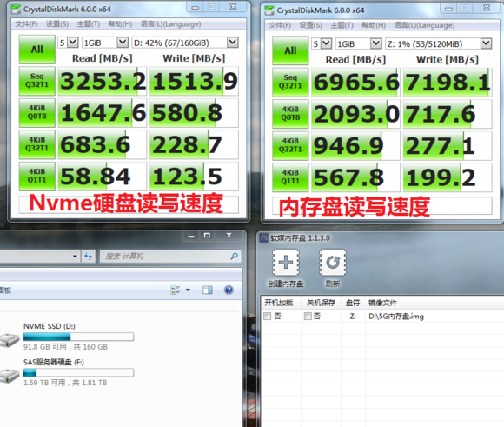Click the 关机保存 column header
Viewport: 504px width, 427px height.
pyautogui.click(x=321, y=303)
